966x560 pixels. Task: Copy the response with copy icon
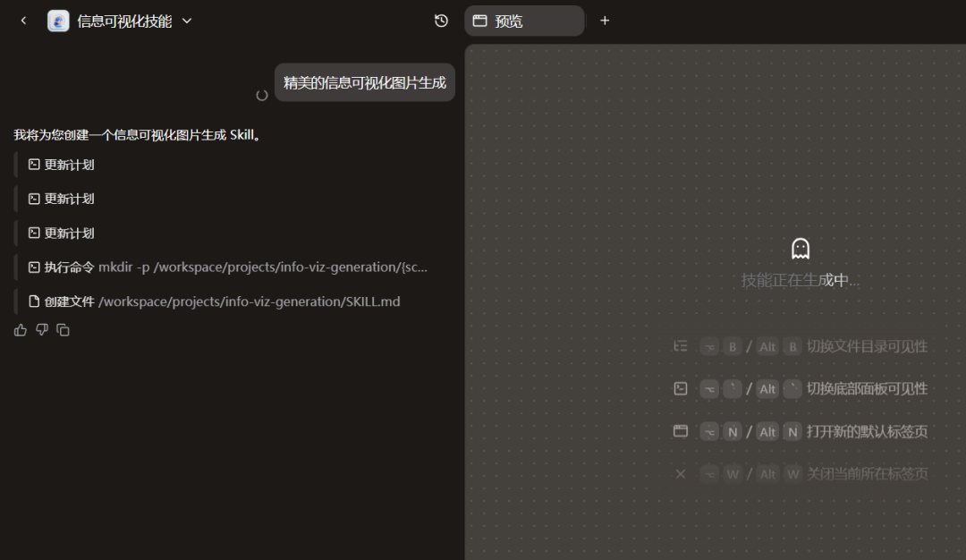[x=64, y=330]
